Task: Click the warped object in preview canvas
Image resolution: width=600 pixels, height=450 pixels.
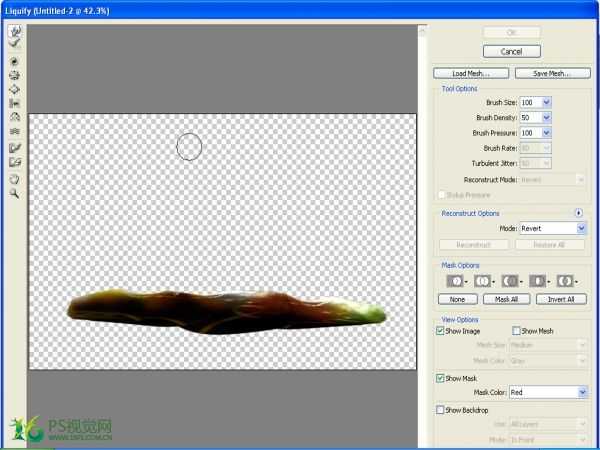Action: click(226, 312)
